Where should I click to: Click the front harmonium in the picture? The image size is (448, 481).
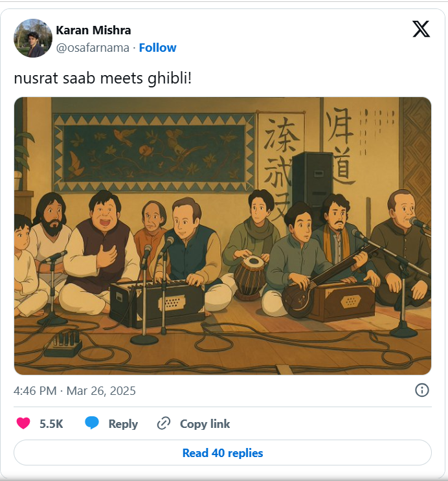click(157, 303)
